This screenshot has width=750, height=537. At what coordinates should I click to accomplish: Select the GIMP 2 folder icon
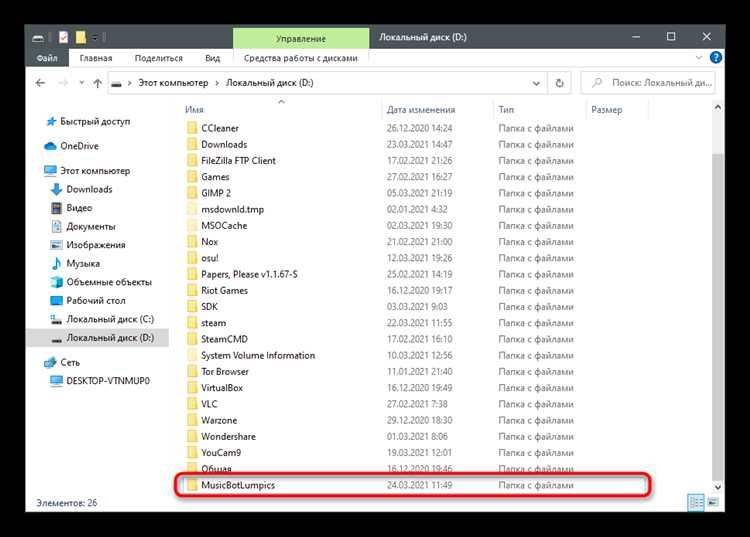(192, 193)
